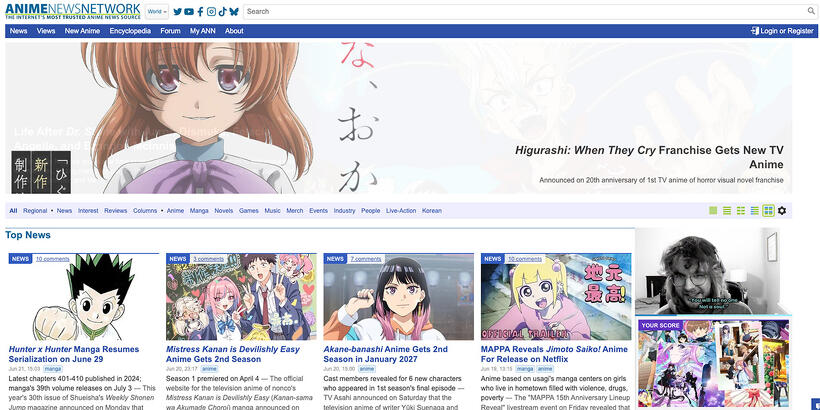Click the Anime News Network logo

[73, 12]
